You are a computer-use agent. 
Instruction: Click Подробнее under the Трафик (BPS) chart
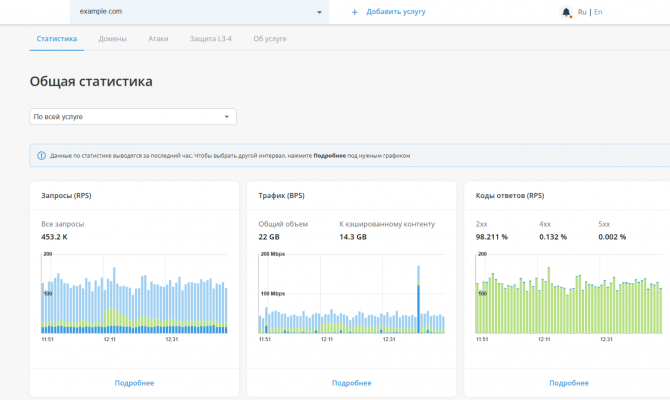[x=351, y=383]
